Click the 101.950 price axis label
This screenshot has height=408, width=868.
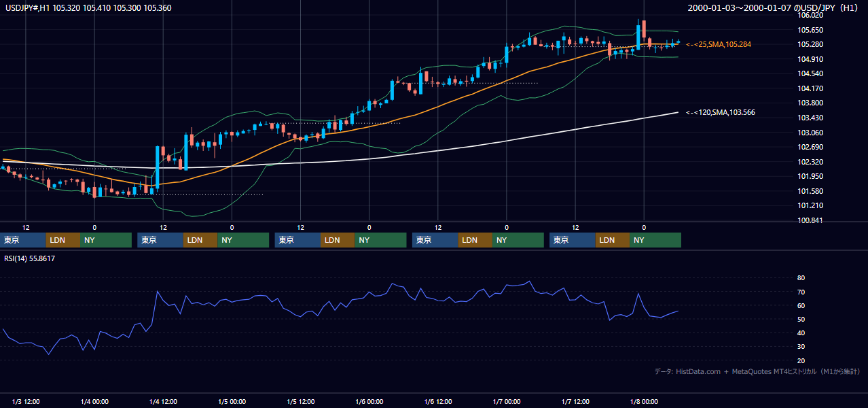coord(811,176)
